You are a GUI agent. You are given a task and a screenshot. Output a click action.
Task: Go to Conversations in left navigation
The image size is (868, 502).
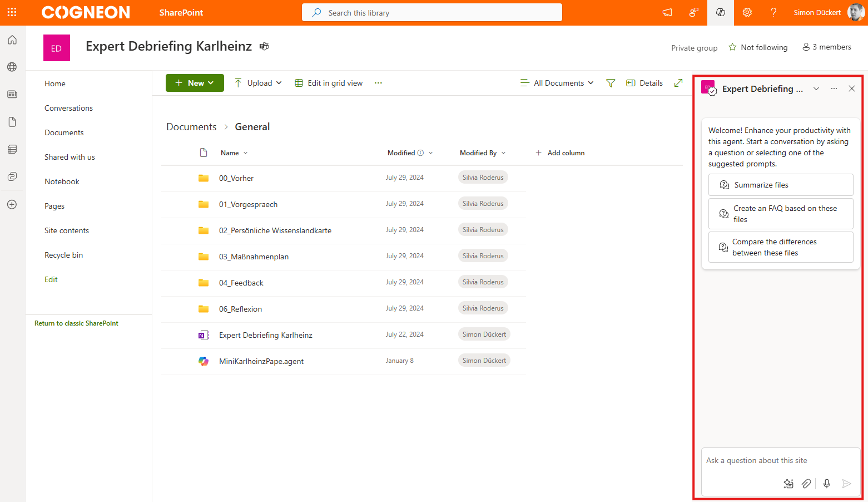coord(68,108)
